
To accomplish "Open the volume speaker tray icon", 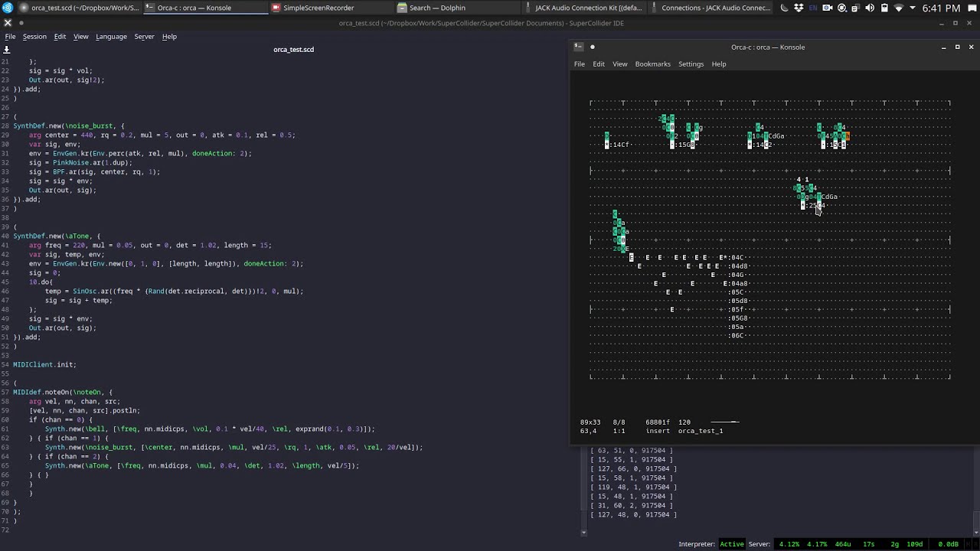I will [871, 8].
